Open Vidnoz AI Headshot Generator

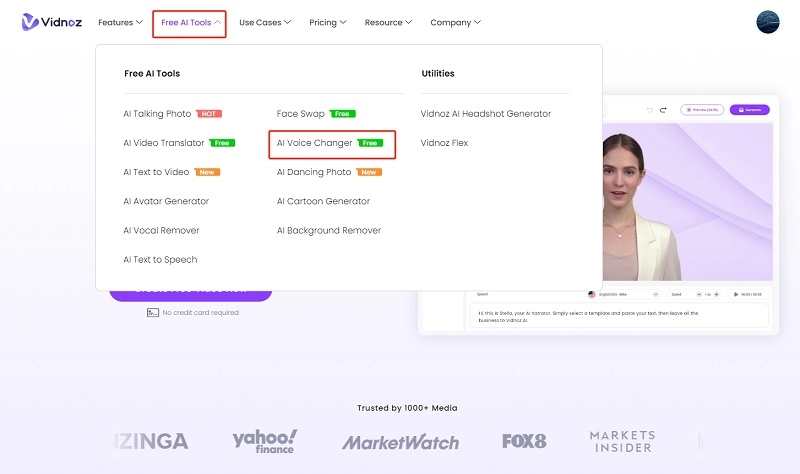486,114
